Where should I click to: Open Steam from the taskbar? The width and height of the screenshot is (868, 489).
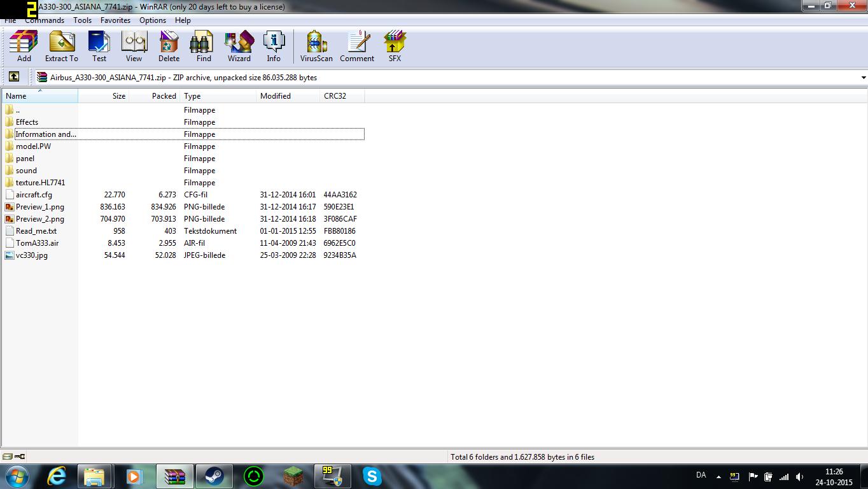(214, 476)
